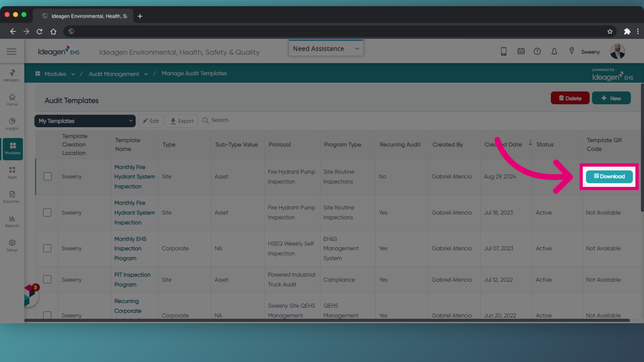
Task: Click the Status column header
Action: [545, 144]
